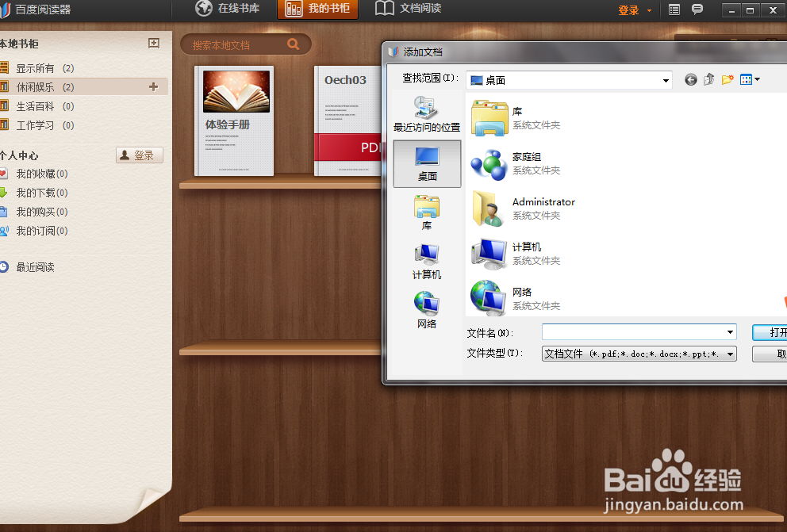Select the 休闲娱乐 (2) category
The height and width of the screenshot is (532, 787).
tap(83, 87)
